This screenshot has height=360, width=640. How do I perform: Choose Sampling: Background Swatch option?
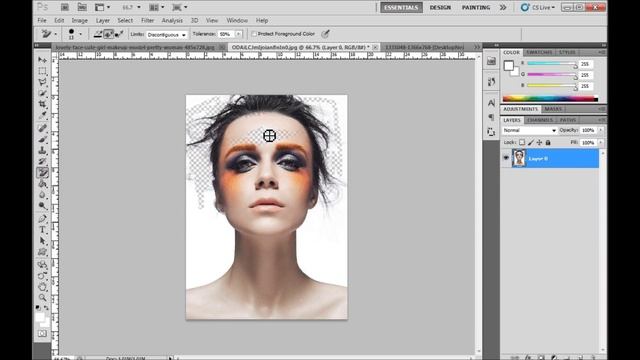(x=119, y=34)
